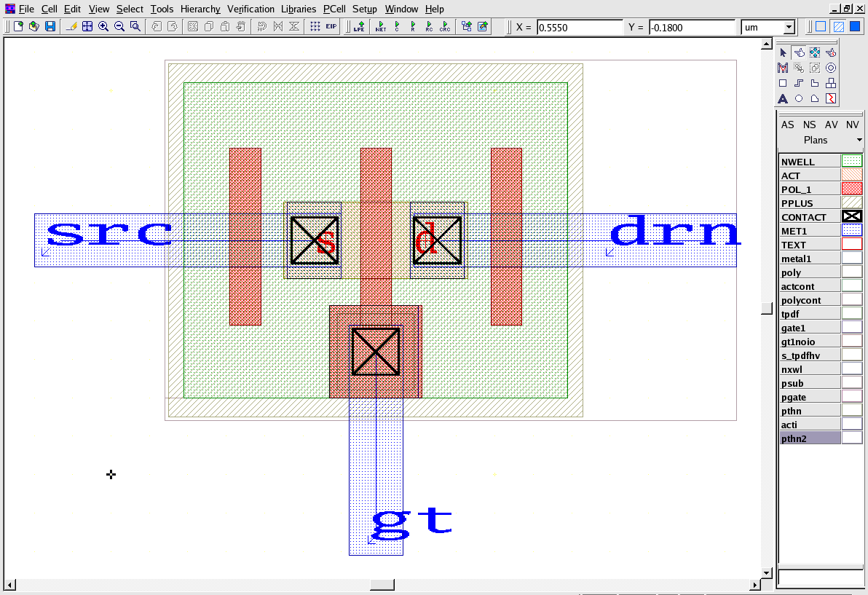Click the POL_1 layer color swatch
Image resolution: width=868 pixels, height=595 pixels.
point(851,189)
